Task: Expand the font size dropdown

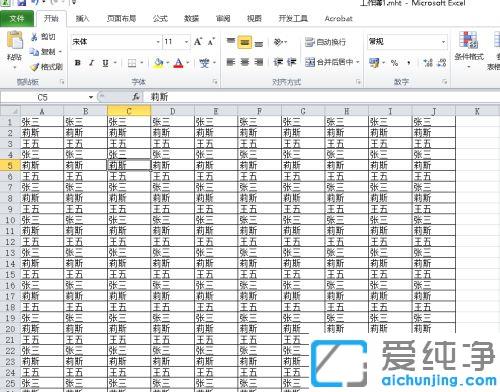Action: tap(186, 42)
